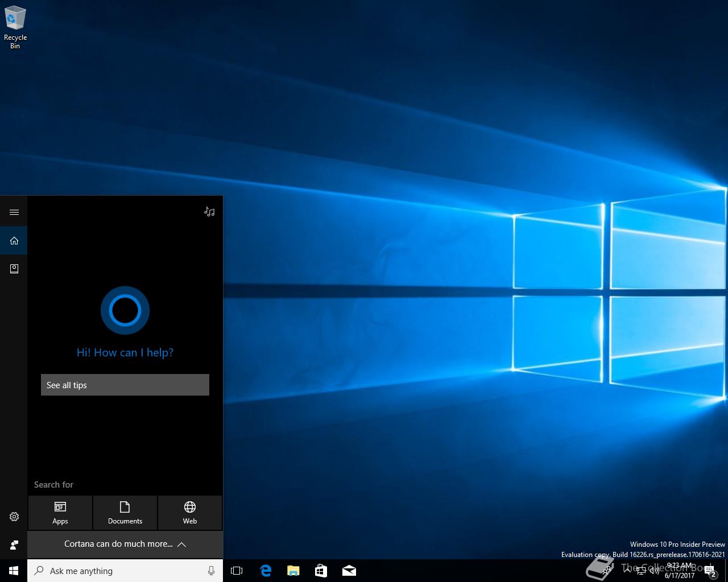The height and width of the screenshot is (582, 728).
Task: Click the 'Search for' label
Action: (x=53, y=485)
